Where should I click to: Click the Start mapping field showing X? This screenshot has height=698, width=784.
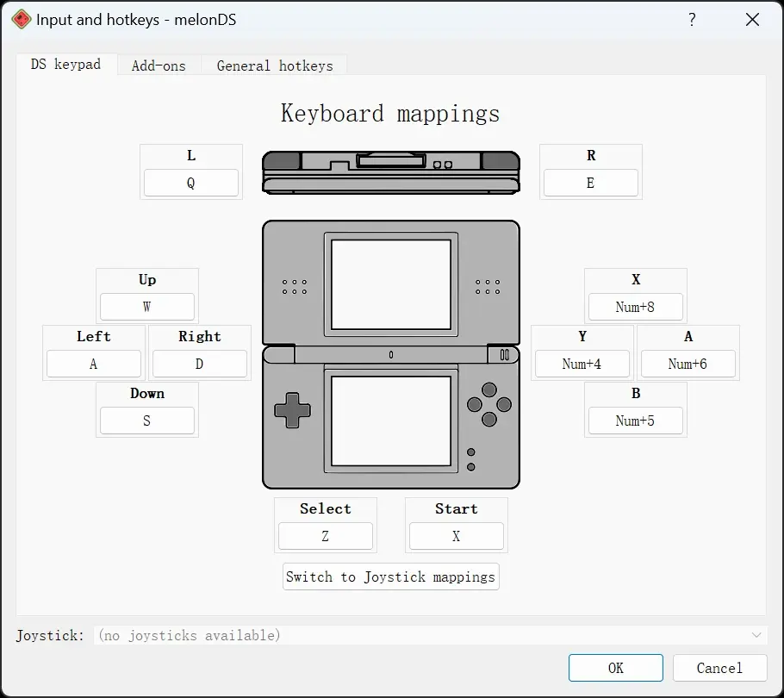pos(457,536)
